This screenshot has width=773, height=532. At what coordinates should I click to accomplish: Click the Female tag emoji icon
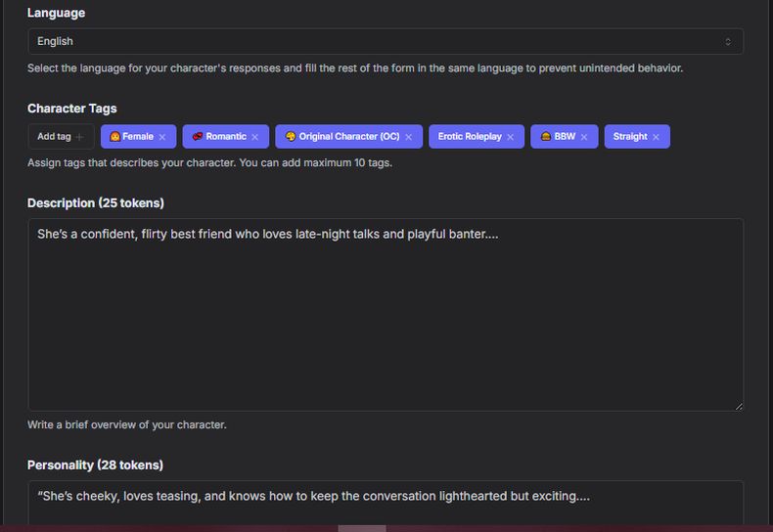(115, 137)
